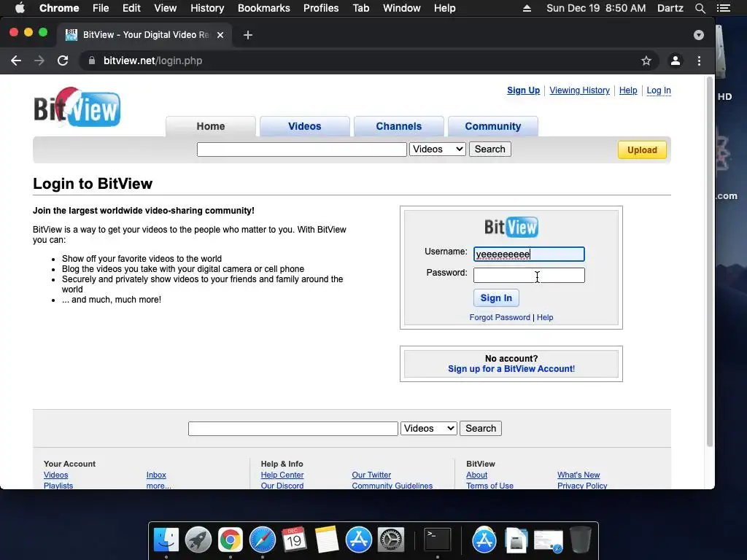Open the App Store icon left of System Preferences
Viewport: 747px width, 560px height.
coord(359,540)
